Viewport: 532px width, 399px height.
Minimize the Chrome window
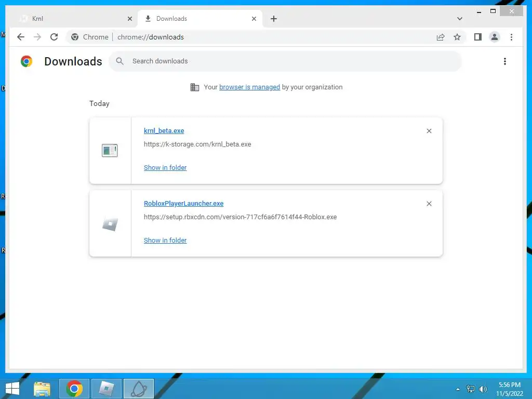click(x=479, y=11)
